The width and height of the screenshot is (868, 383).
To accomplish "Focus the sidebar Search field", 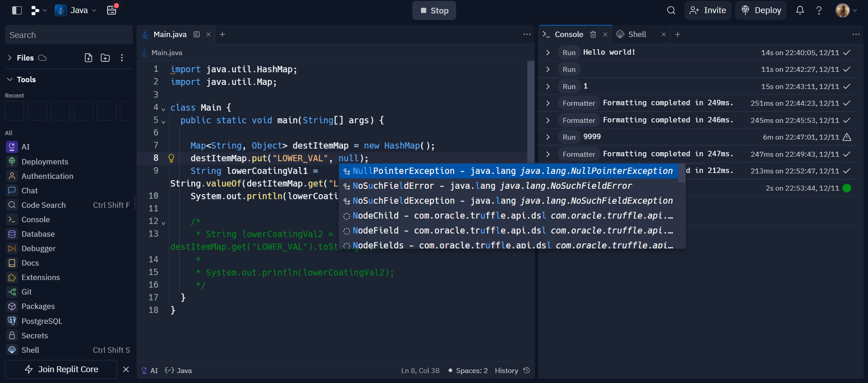I will (69, 35).
